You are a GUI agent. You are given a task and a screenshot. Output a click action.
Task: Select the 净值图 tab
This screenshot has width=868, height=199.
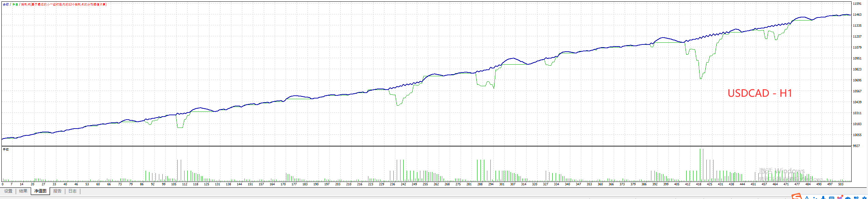(40, 191)
